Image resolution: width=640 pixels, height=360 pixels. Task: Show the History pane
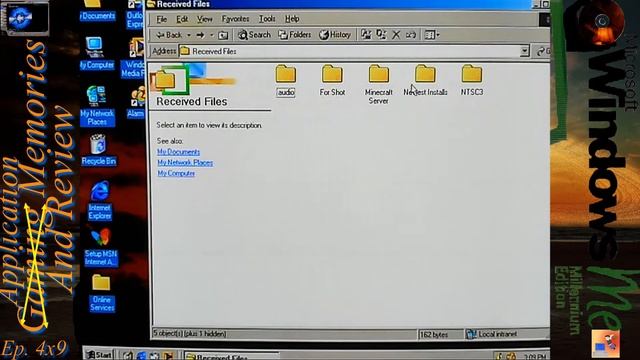pyautogui.click(x=335, y=35)
